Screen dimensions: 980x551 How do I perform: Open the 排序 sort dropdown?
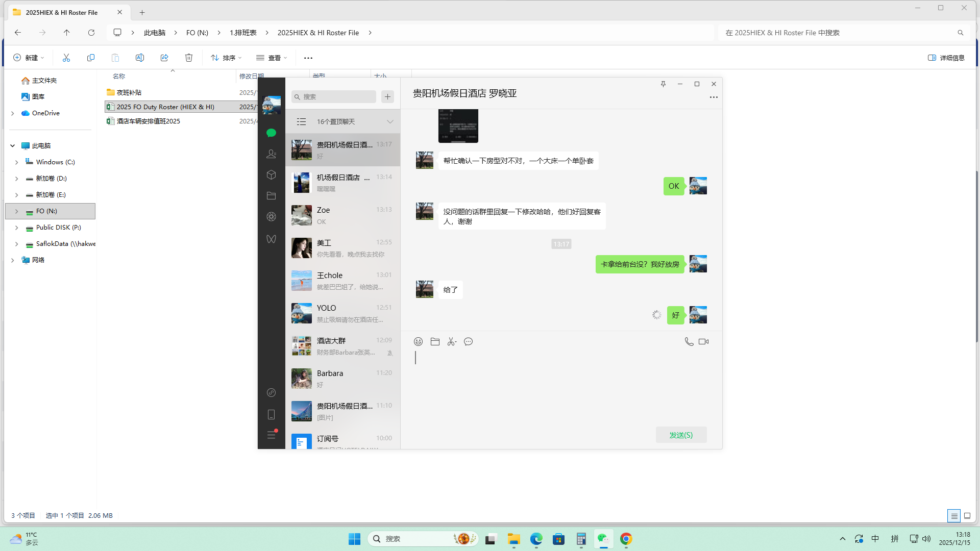point(226,58)
